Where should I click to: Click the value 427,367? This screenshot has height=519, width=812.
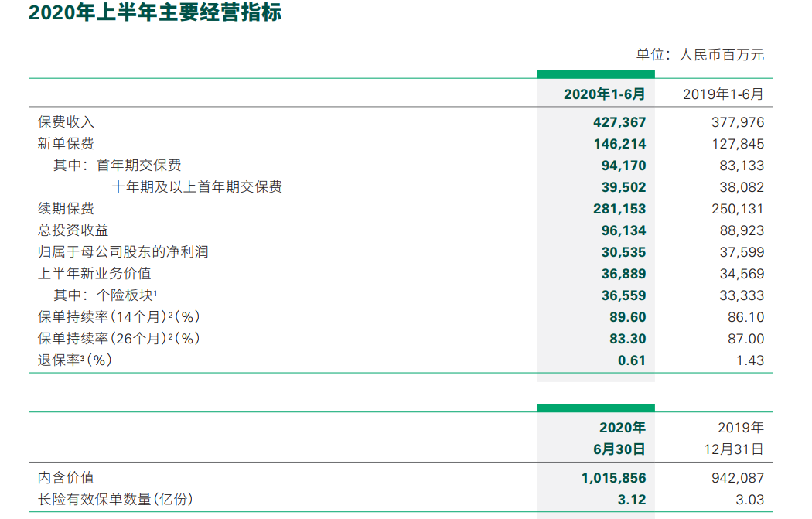(x=619, y=122)
